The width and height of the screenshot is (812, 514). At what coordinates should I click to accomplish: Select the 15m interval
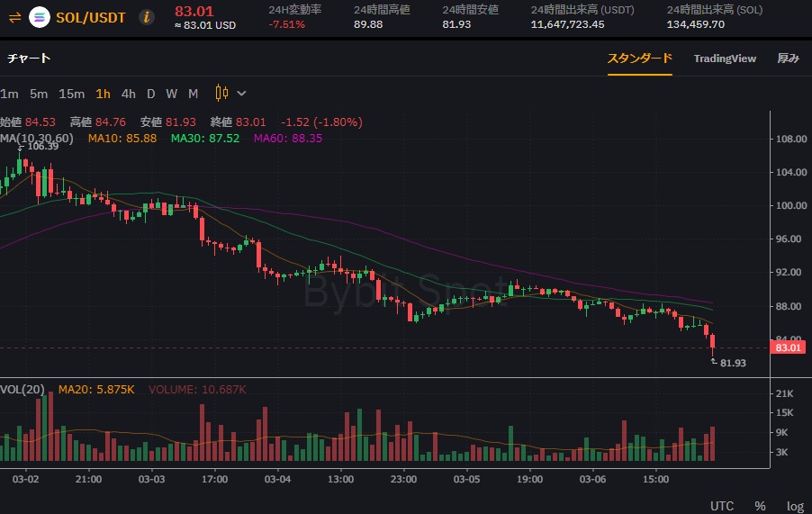(x=71, y=94)
